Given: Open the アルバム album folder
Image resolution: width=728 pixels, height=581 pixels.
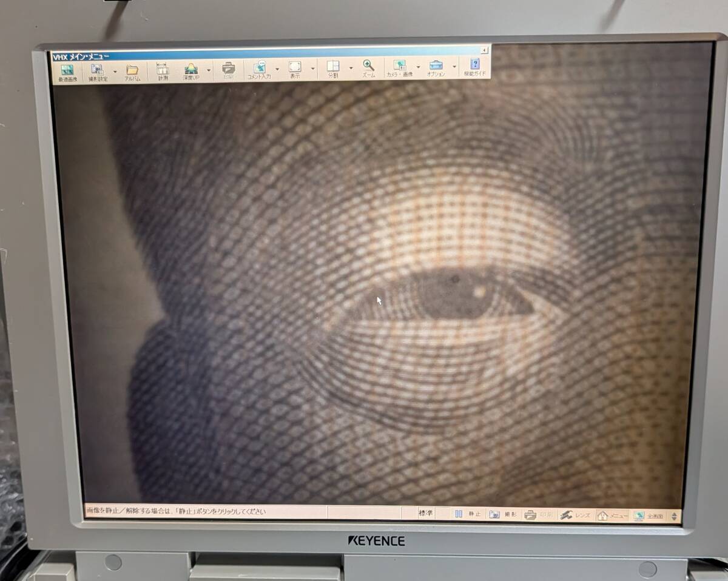Looking at the screenshot, I should pyautogui.click(x=132, y=72).
